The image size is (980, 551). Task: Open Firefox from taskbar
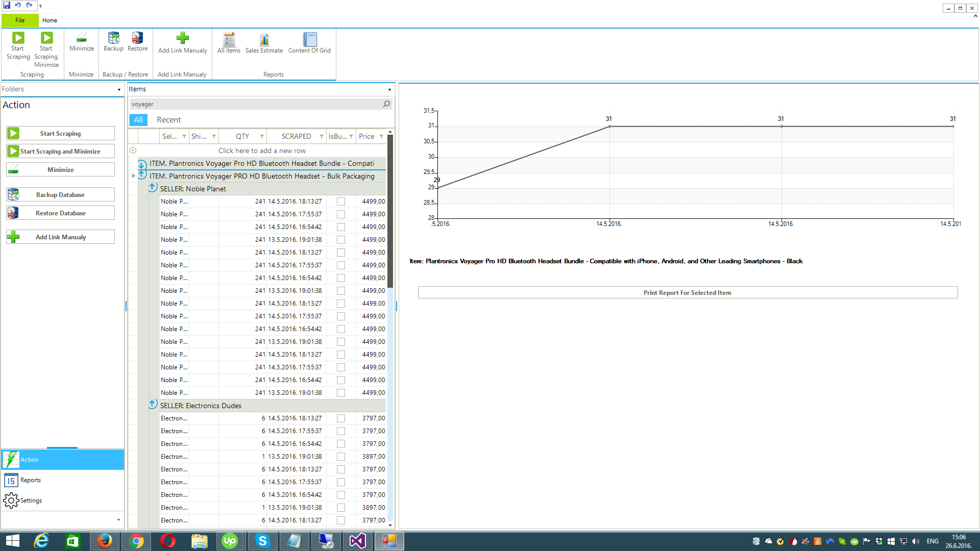pyautogui.click(x=104, y=541)
